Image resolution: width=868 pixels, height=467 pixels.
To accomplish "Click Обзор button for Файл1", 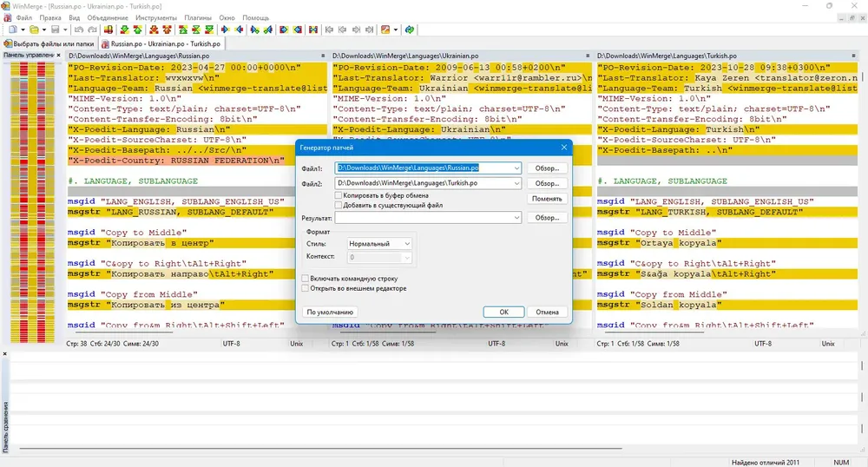I will [547, 168].
